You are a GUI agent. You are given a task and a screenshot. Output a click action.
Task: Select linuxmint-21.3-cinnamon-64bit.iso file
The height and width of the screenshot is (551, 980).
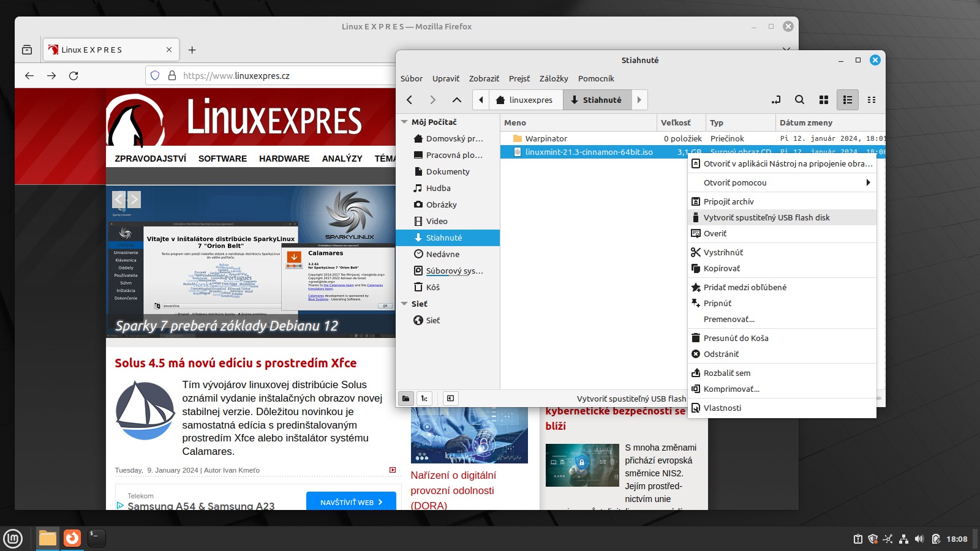coord(589,152)
